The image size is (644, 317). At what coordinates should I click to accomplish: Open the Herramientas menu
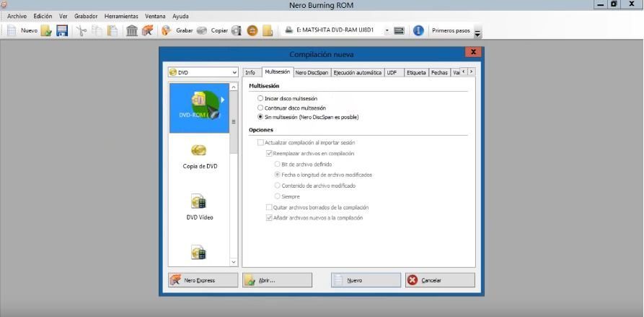[121, 17]
